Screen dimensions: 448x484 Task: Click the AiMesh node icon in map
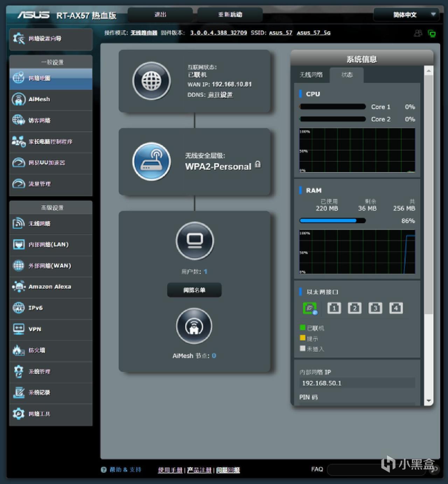point(194,326)
